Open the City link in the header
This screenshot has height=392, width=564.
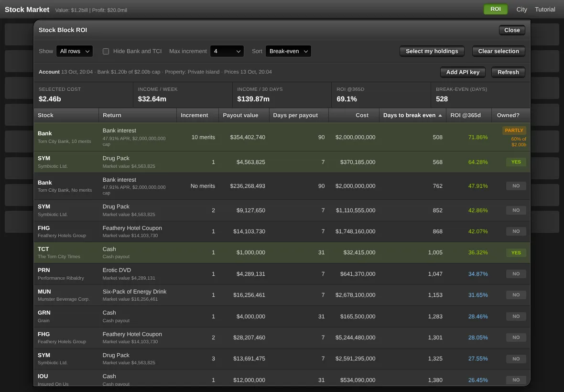[x=521, y=10]
